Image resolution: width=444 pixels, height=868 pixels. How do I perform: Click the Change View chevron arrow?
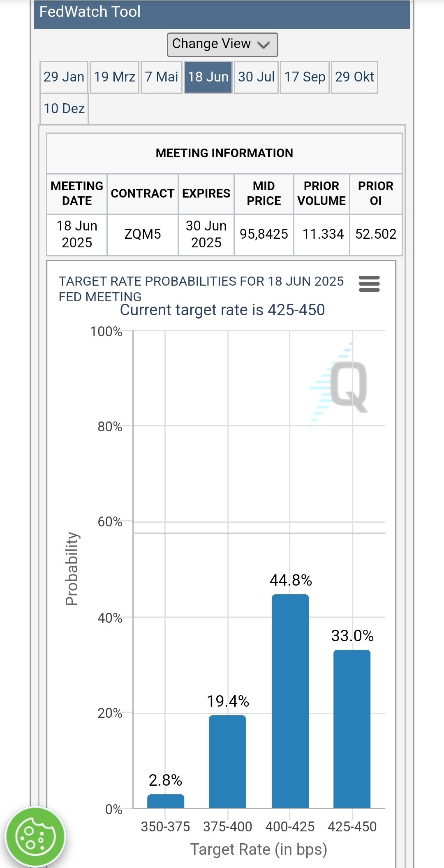pos(264,44)
